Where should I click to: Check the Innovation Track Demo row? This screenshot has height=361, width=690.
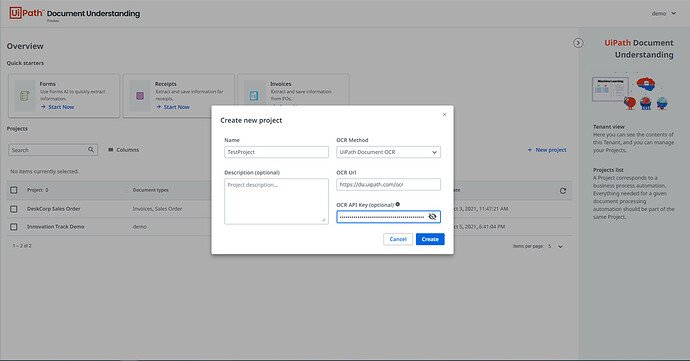pos(14,227)
